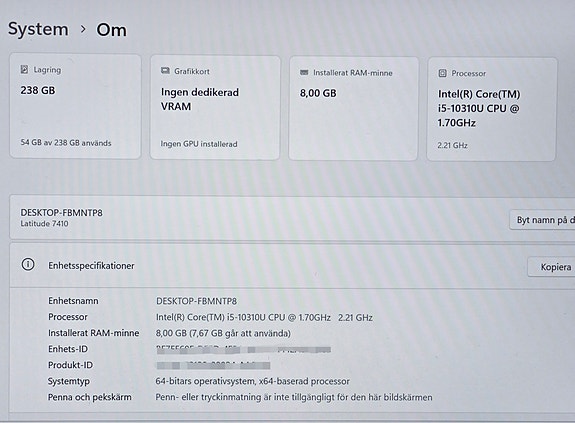Open the Processor i5-10310U card
Screen dimensions: 575x423
(491, 109)
